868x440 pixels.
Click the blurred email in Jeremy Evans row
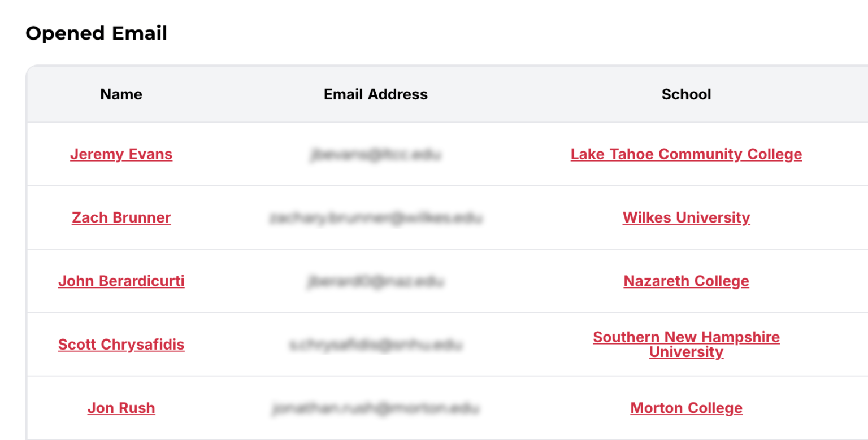pyautogui.click(x=376, y=154)
